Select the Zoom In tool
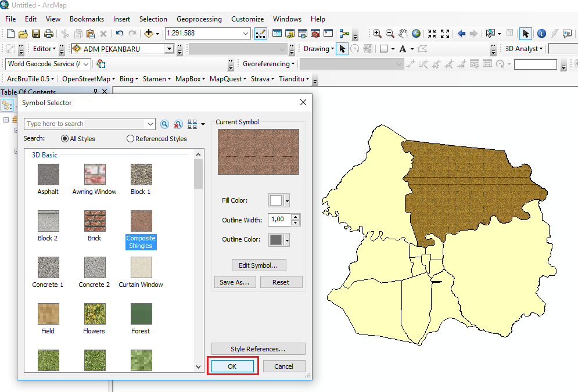This screenshot has height=392, width=578. click(x=377, y=34)
